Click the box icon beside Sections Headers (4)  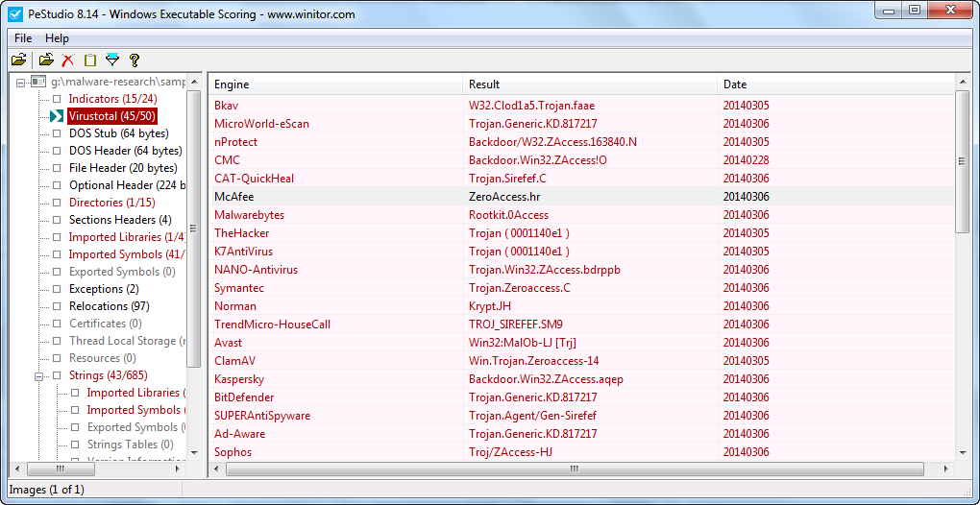[x=57, y=220]
